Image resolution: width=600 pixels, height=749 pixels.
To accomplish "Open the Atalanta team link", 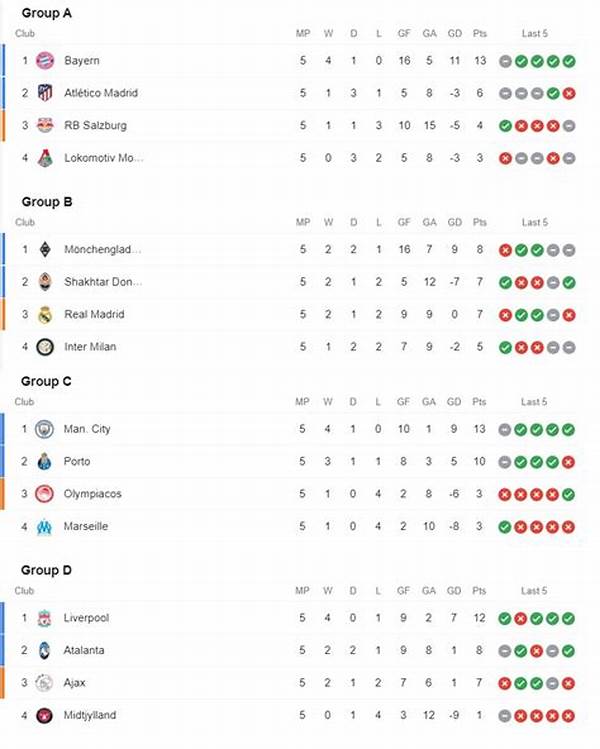I will (x=84, y=650).
